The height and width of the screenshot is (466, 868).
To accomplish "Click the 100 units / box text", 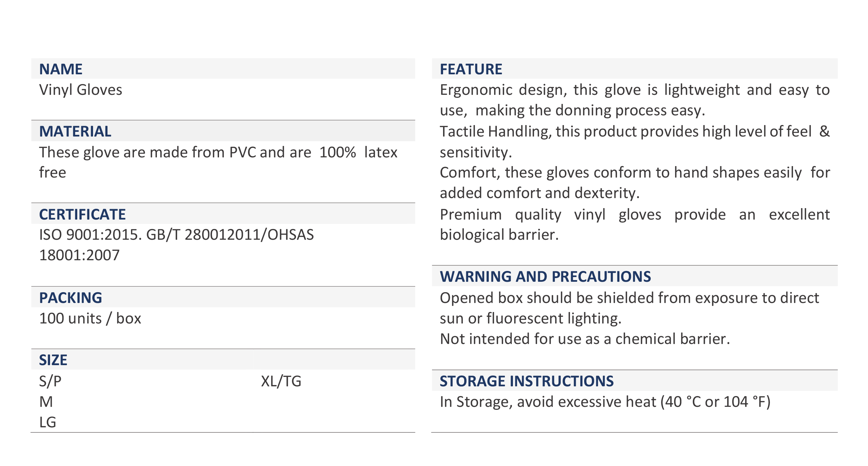I will (x=90, y=318).
